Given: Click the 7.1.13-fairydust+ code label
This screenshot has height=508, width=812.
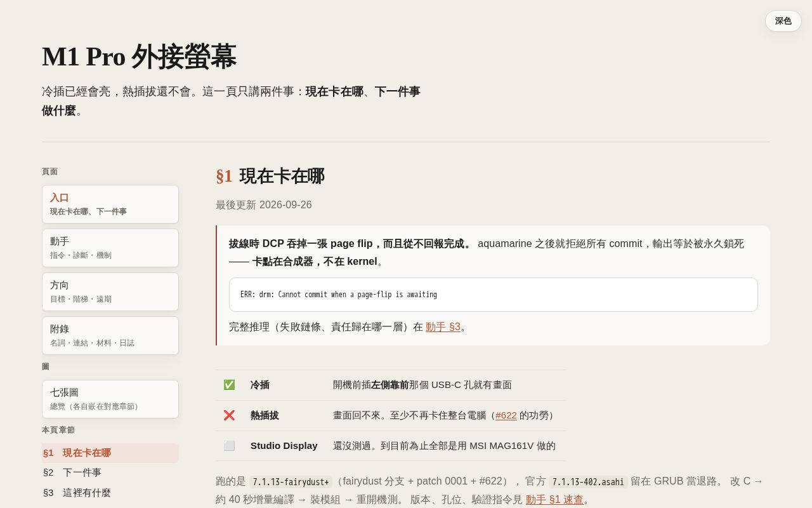Looking at the screenshot, I should pyautogui.click(x=291, y=482).
